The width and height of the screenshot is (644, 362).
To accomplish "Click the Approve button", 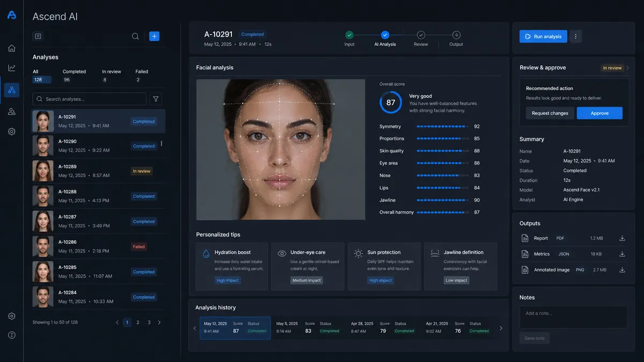I will [x=599, y=113].
